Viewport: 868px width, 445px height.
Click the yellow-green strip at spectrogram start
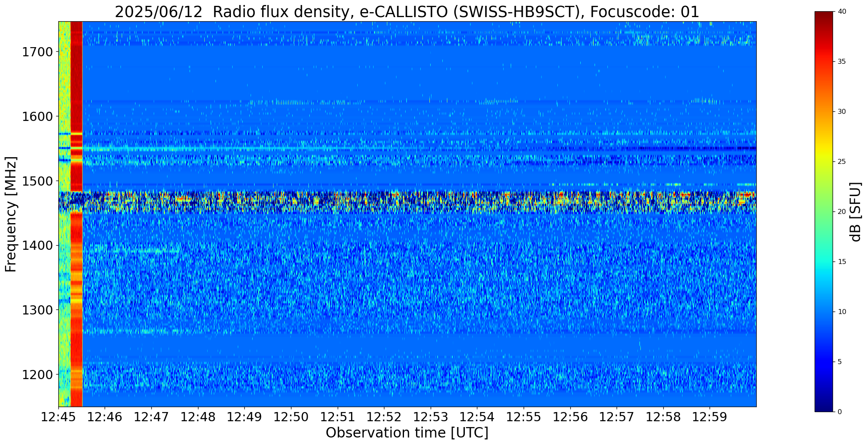(65, 214)
